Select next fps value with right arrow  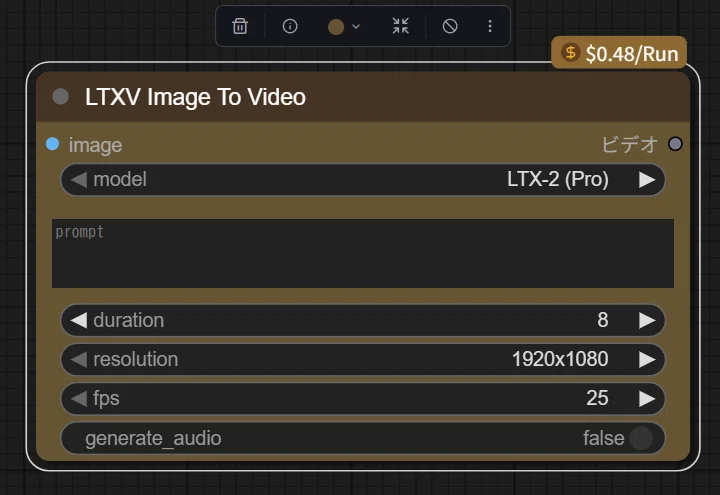(x=647, y=399)
